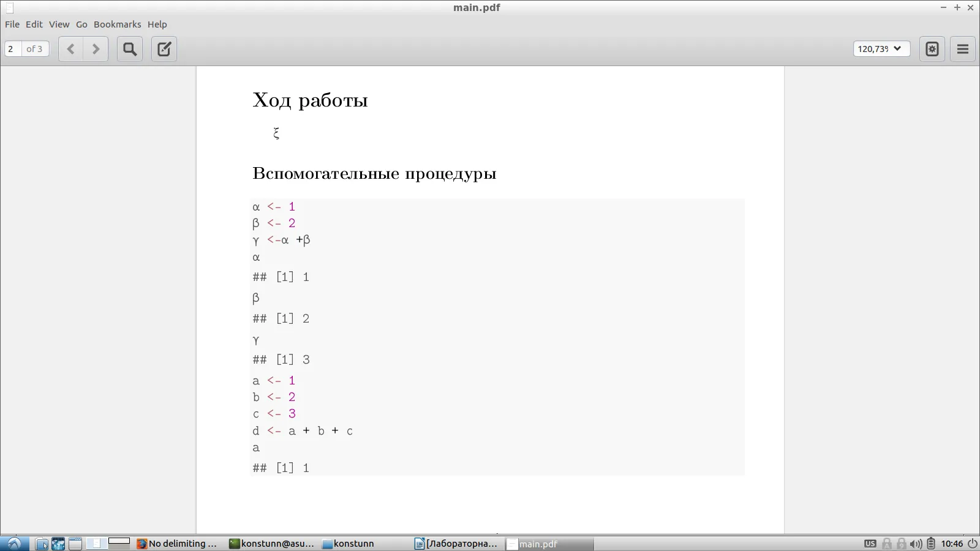Image resolution: width=980 pixels, height=551 pixels.
Task: Click the window menu icon in title bar
Action: [x=9, y=8]
